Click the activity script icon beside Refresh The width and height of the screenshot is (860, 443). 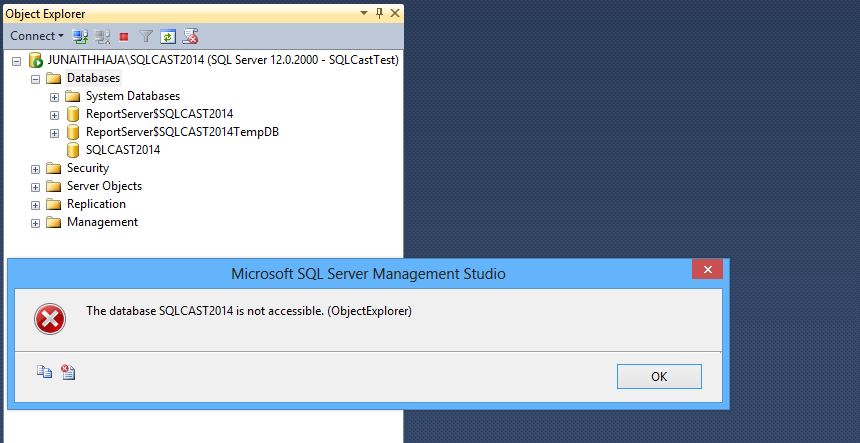[x=190, y=36]
